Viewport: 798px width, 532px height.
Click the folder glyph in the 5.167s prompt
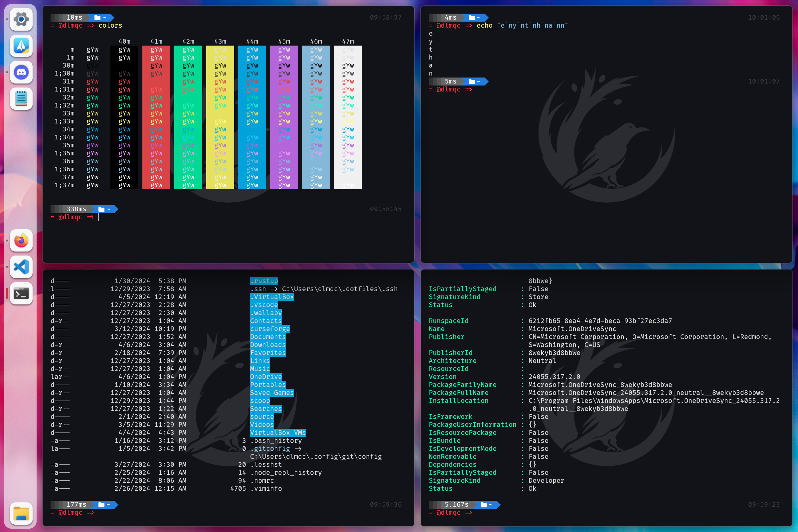tap(484, 505)
